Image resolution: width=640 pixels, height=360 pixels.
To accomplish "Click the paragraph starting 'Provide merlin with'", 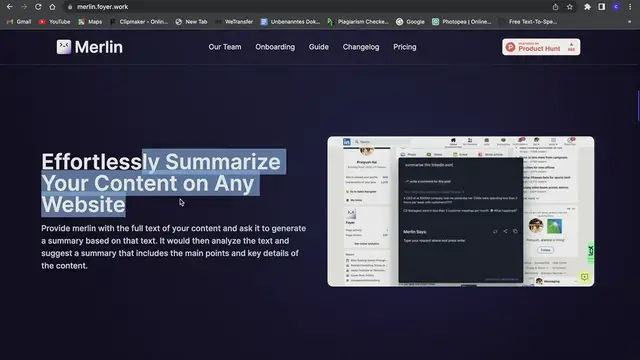I will 174,247.
